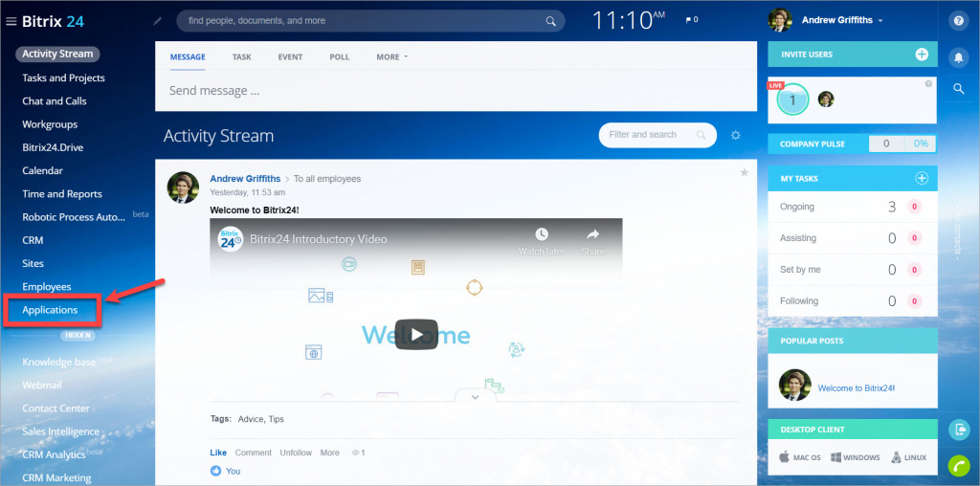The height and width of the screenshot is (486, 980).
Task: Click the green phone call button
Action: 958,466
